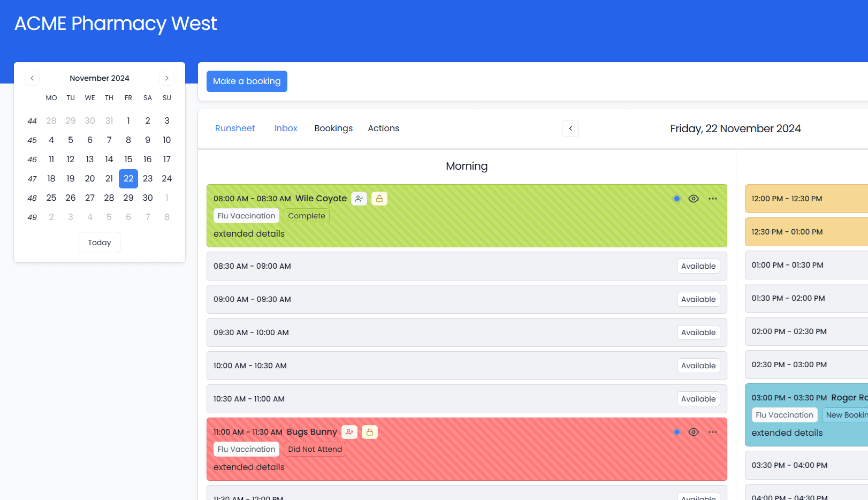Screen dimensions: 868x500
Task: Select the highlighted date 22 in the calendar
Action: click(x=128, y=178)
